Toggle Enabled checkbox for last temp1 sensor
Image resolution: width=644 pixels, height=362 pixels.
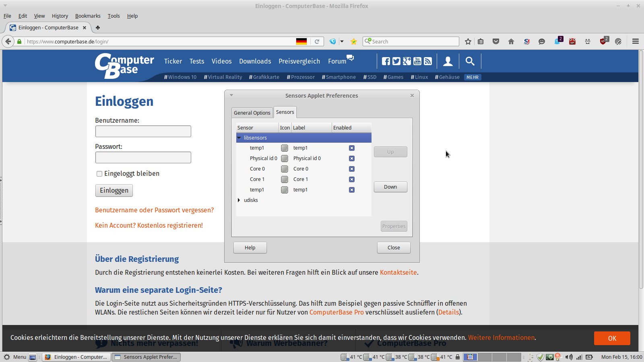[x=352, y=190]
